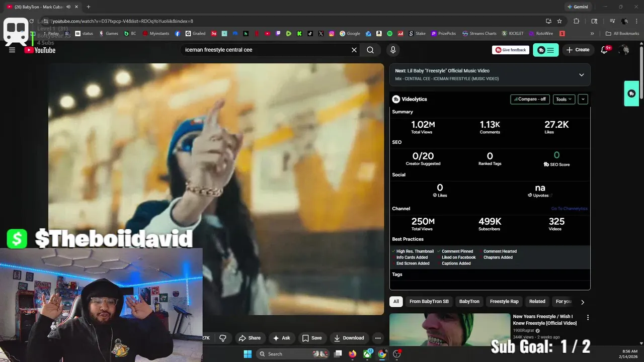
Task: Select the All filter chip
Action: (396, 302)
